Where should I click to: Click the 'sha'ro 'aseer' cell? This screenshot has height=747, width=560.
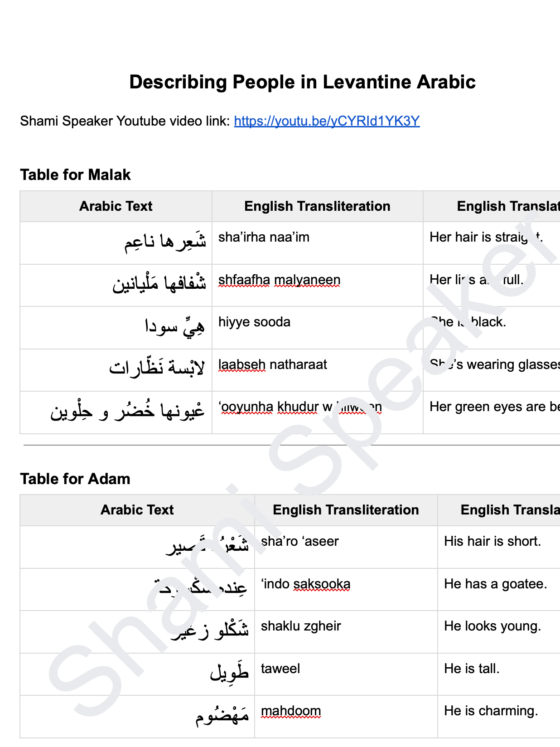[300, 541]
